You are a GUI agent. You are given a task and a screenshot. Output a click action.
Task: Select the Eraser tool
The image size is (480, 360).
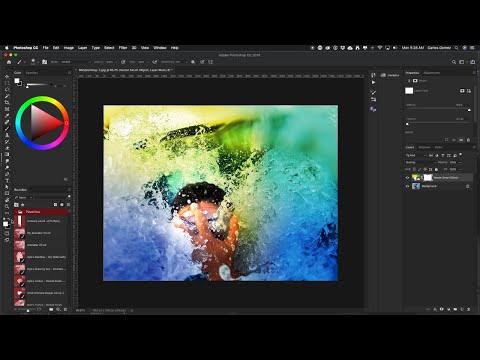7,148
